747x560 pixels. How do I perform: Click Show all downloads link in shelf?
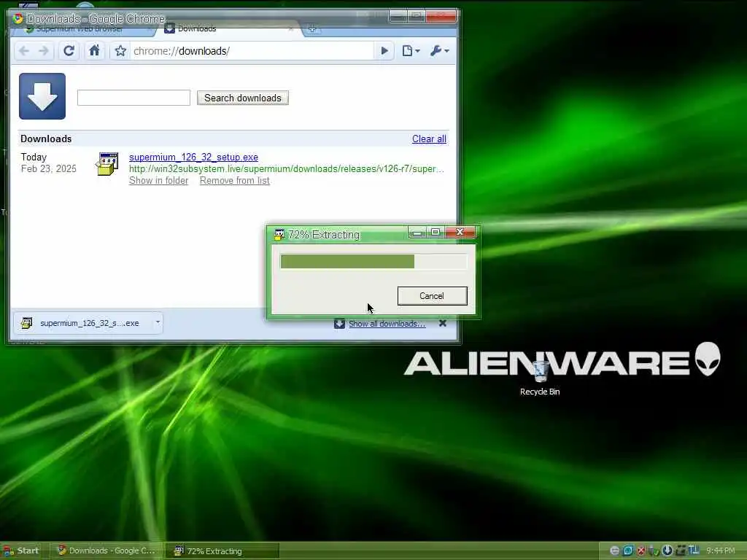[387, 324]
